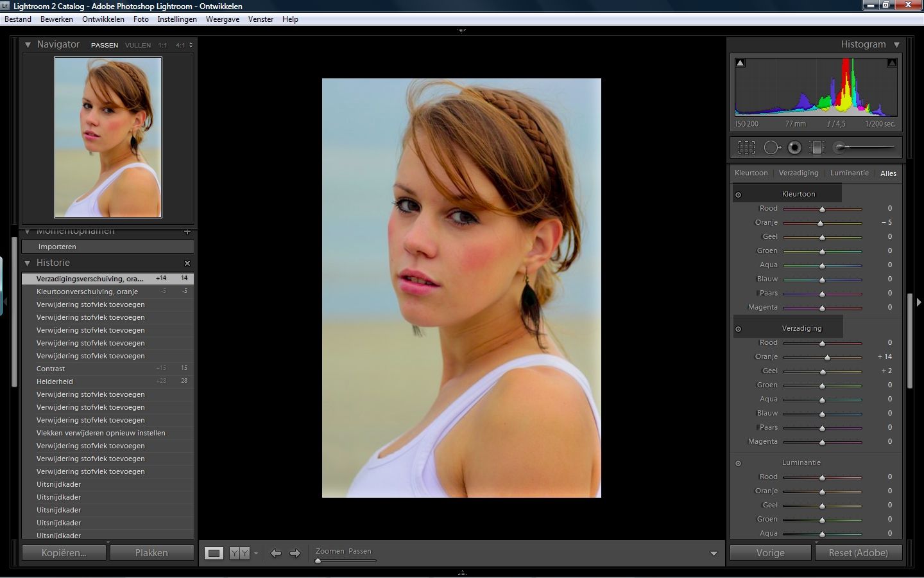Image resolution: width=924 pixels, height=578 pixels.
Task: Click the Vorige button
Action: (770, 553)
